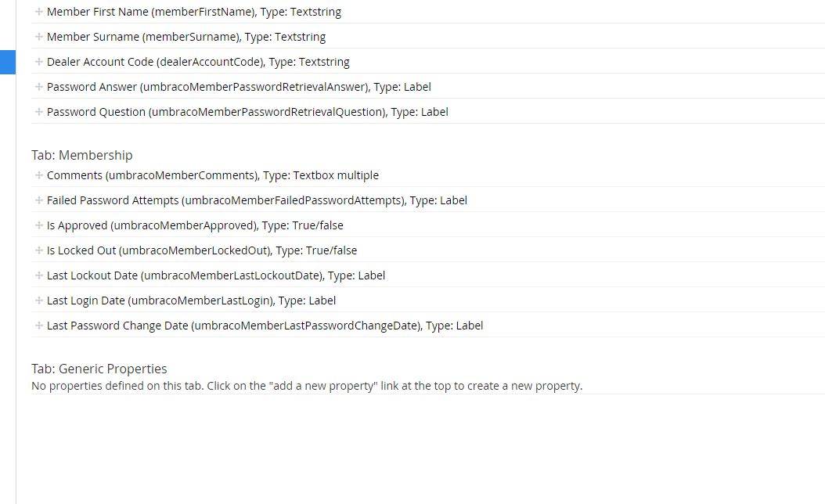Screen dimensions: 825x504
Task: Click plus icon beside Dealer Account Code
Action: 38,62
